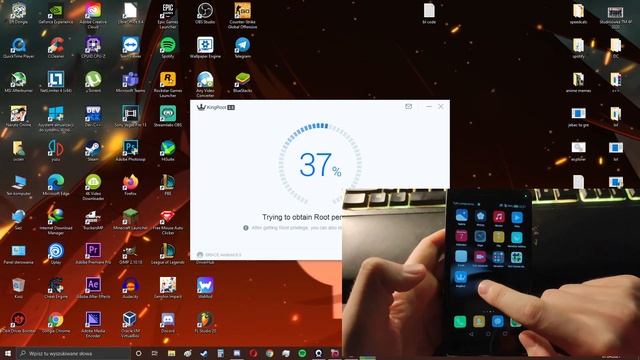
Task: Open QuickTime Player icon
Action: coord(18,48)
